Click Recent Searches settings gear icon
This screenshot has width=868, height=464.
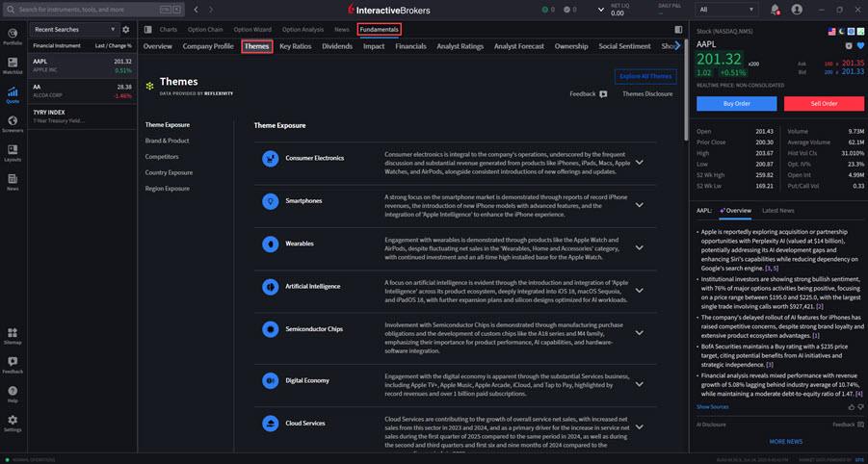click(125, 29)
